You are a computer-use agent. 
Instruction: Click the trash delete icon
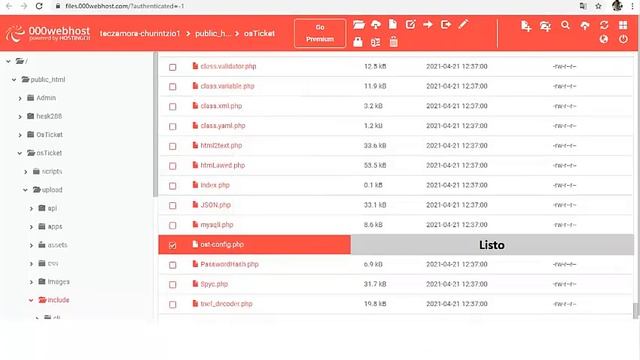pyautogui.click(x=393, y=42)
